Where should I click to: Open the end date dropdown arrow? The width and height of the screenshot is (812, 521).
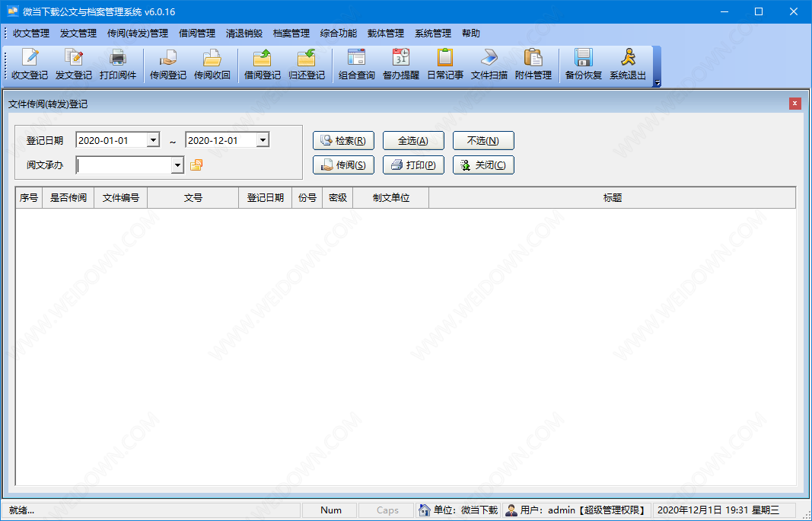pos(263,140)
